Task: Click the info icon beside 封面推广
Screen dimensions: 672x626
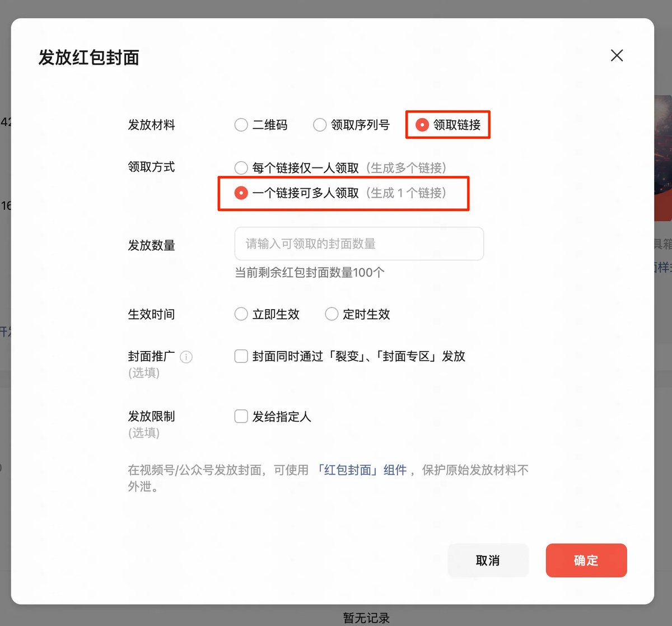Action: pos(186,357)
